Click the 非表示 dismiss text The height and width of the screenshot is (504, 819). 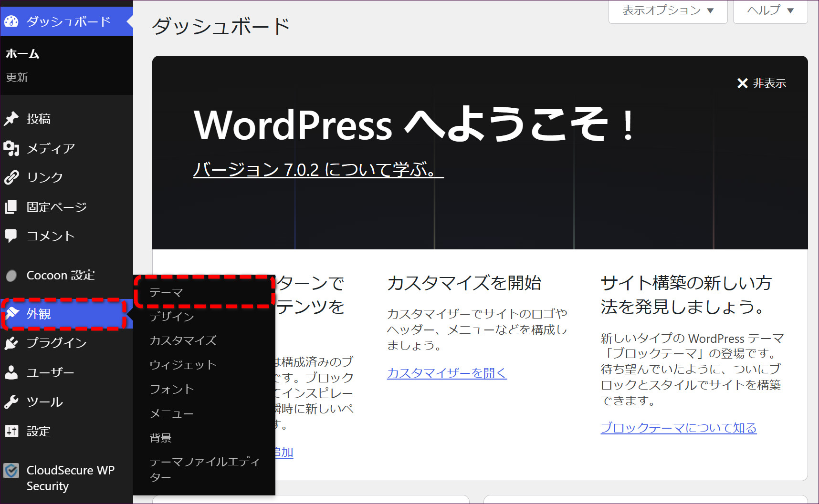coord(769,83)
